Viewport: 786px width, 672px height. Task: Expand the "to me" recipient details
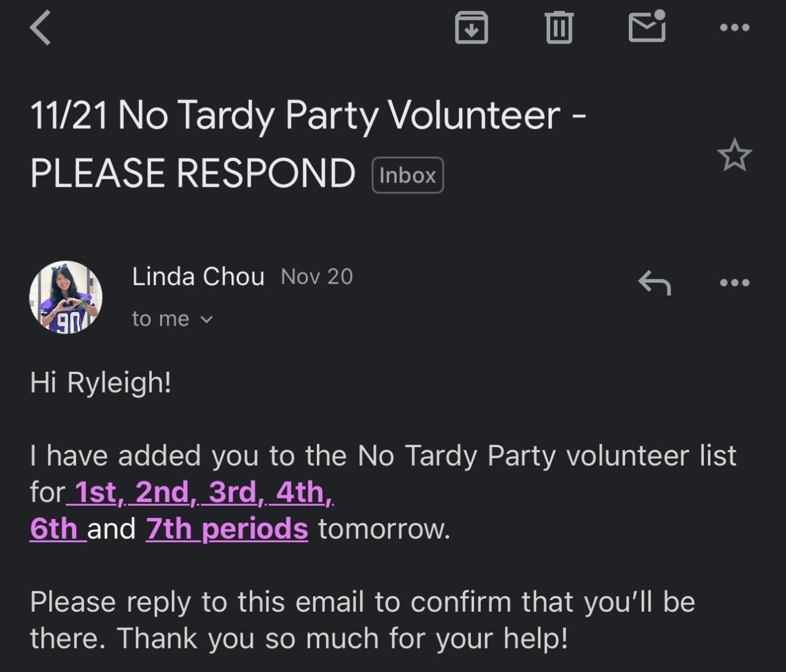tap(172, 319)
